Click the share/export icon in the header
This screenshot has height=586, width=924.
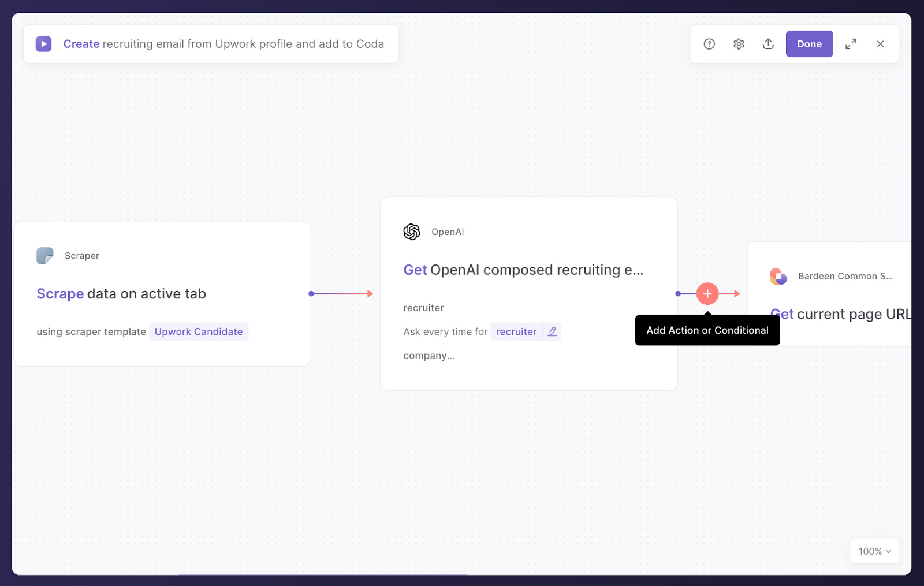coord(768,44)
